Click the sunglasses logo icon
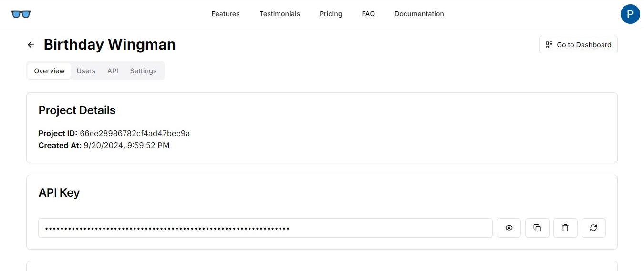The image size is (644, 271). (x=21, y=14)
